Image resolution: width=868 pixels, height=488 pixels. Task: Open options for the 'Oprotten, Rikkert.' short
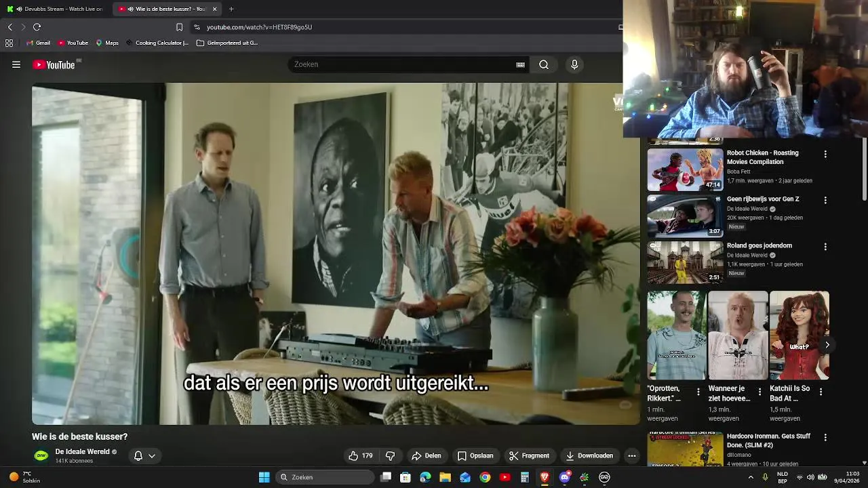698,392
